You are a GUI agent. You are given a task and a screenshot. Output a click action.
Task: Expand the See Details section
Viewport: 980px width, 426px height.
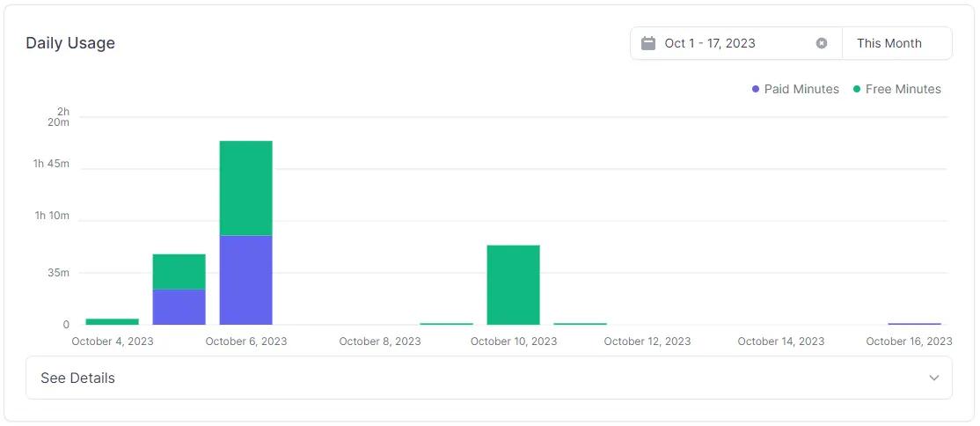click(x=77, y=378)
